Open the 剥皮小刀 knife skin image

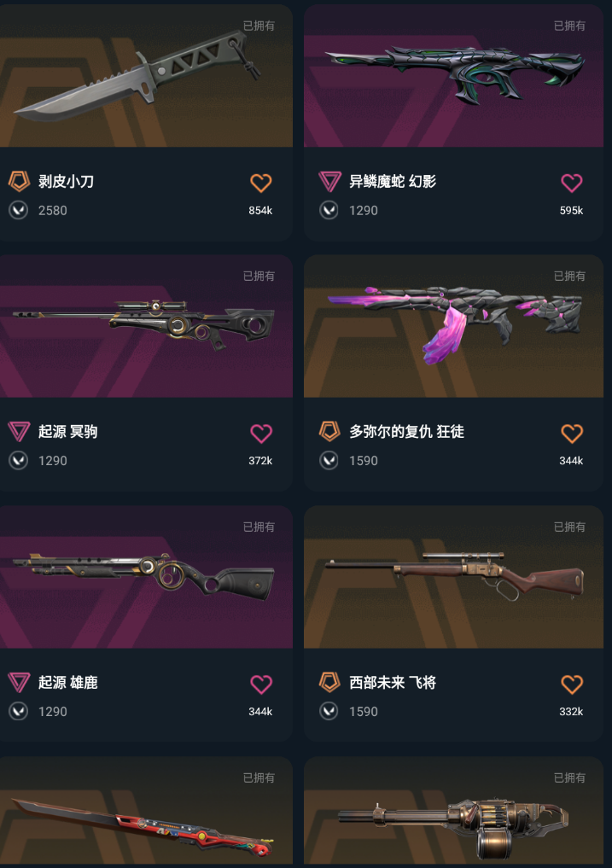(x=146, y=76)
